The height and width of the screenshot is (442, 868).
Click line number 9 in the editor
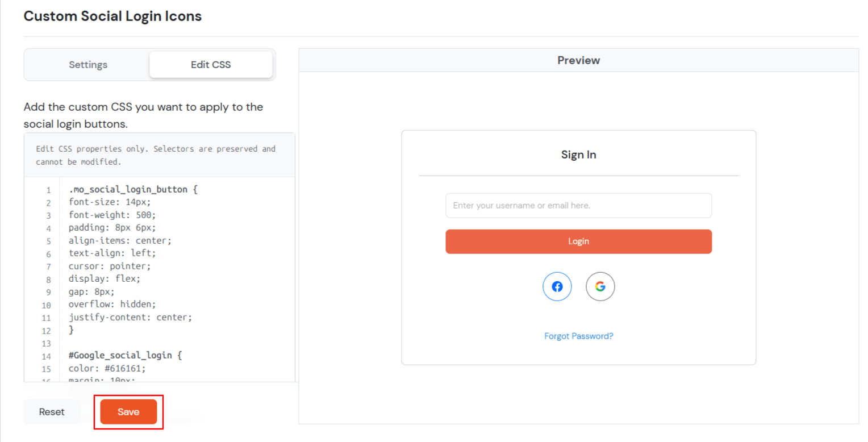coord(48,291)
